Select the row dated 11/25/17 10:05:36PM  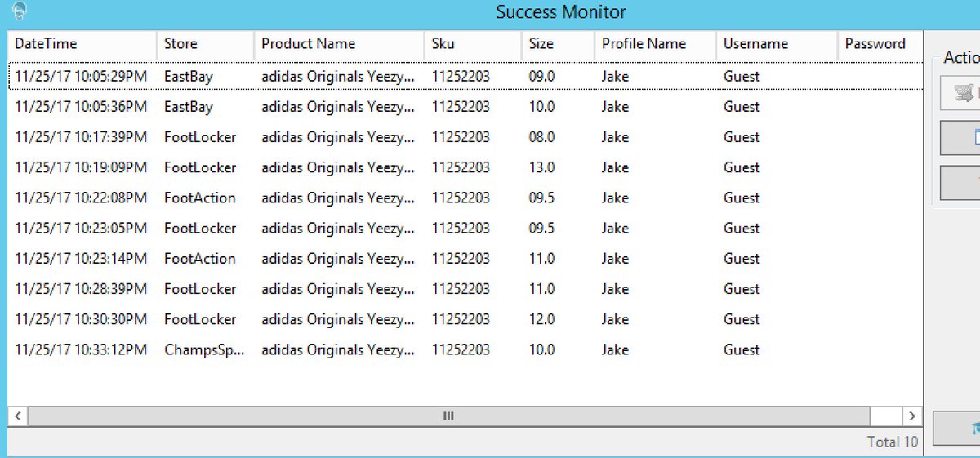465,107
